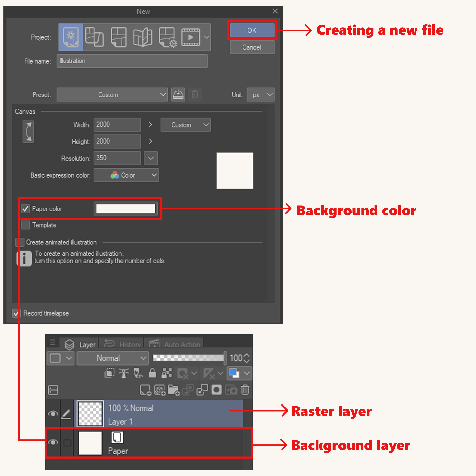Uncheck the Paper color checkbox
The image size is (476, 476).
point(25,209)
